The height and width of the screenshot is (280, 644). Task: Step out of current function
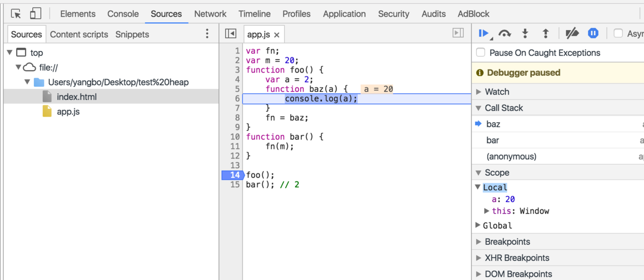pyautogui.click(x=545, y=34)
